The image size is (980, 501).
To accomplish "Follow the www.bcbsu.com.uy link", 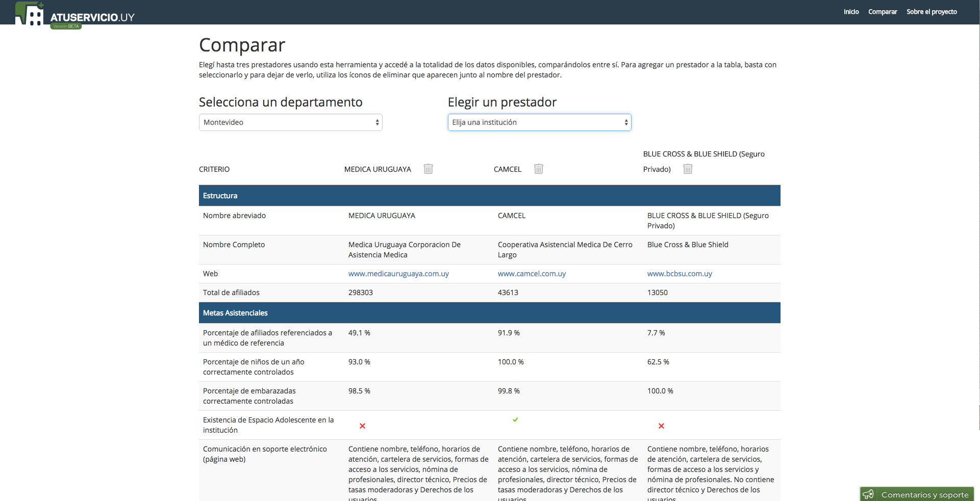I will click(x=680, y=274).
